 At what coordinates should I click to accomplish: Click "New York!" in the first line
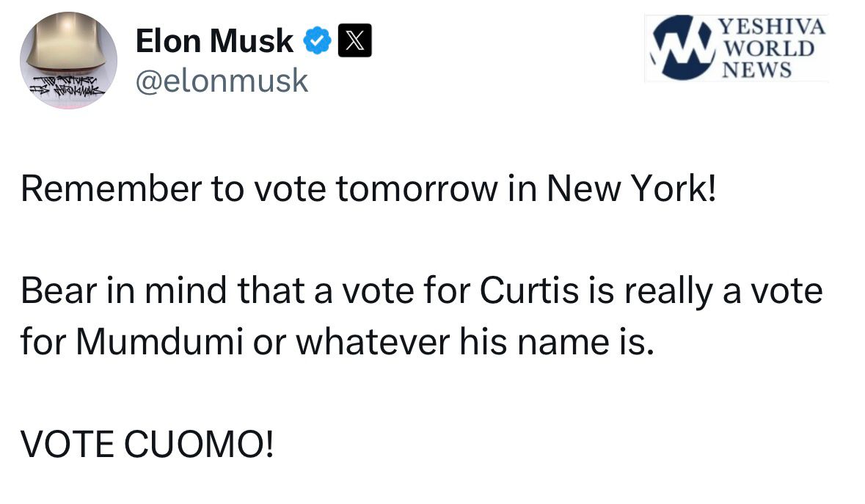628,190
